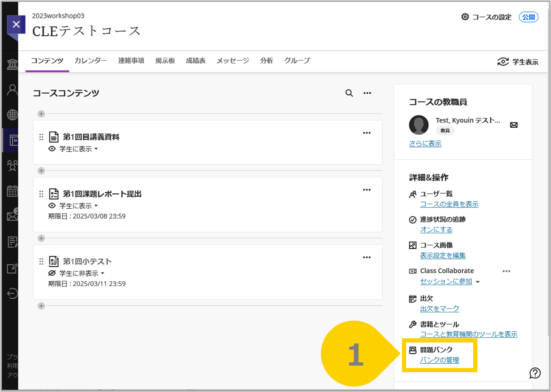Switch to the 連絡事項 tab
Image resolution: width=551 pixels, height=392 pixels.
point(131,61)
